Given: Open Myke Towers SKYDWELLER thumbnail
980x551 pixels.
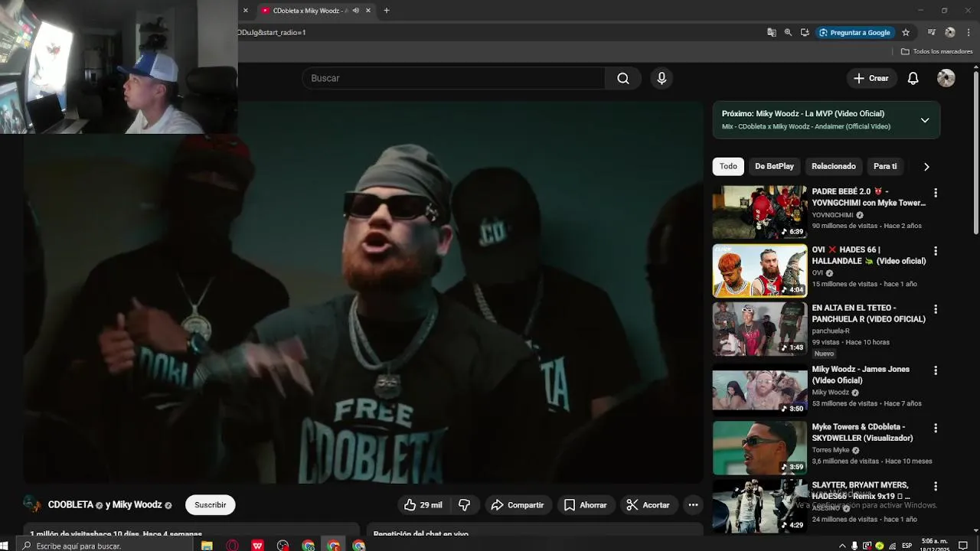Looking at the screenshot, I should 759,448.
